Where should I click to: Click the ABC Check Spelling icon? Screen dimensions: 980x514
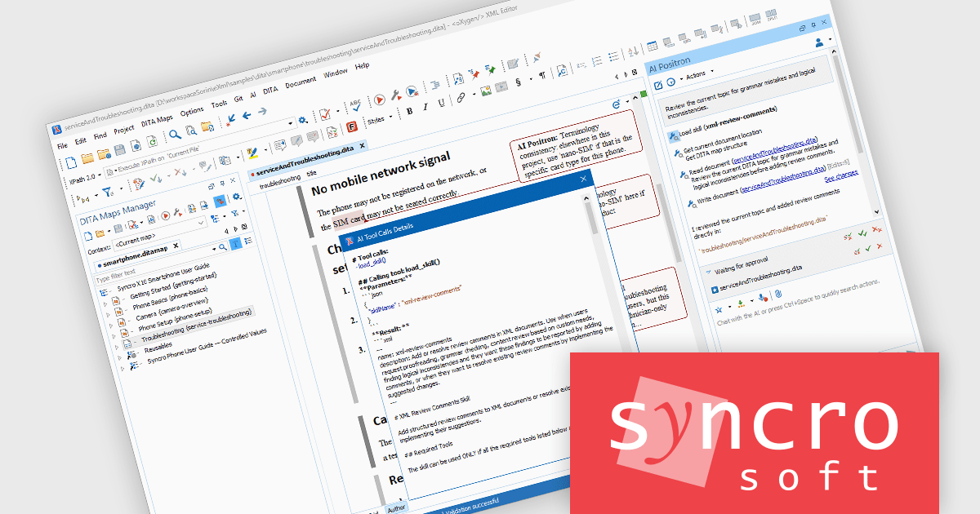coord(355,107)
